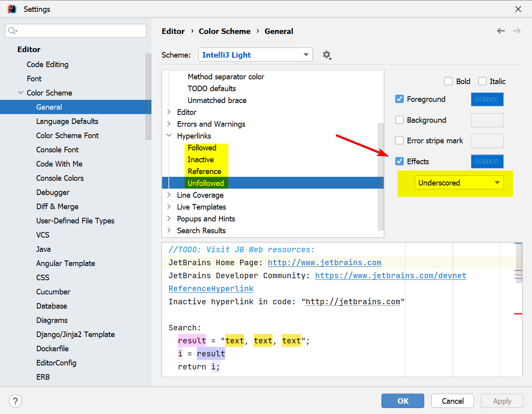The height and width of the screenshot is (414, 532).
Task: Open Language Defaults page
Action: pos(67,121)
